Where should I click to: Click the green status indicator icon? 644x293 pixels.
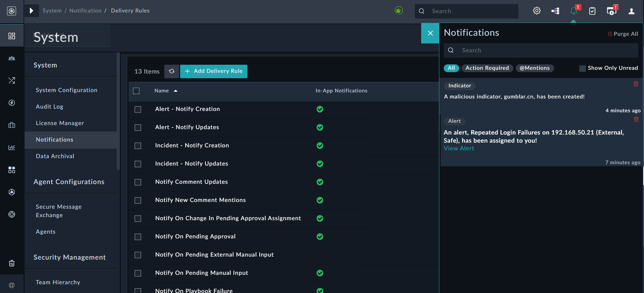tap(399, 11)
